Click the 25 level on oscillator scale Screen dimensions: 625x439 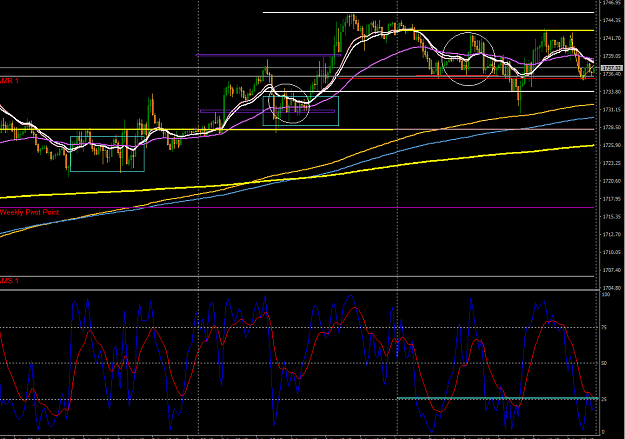(604, 399)
